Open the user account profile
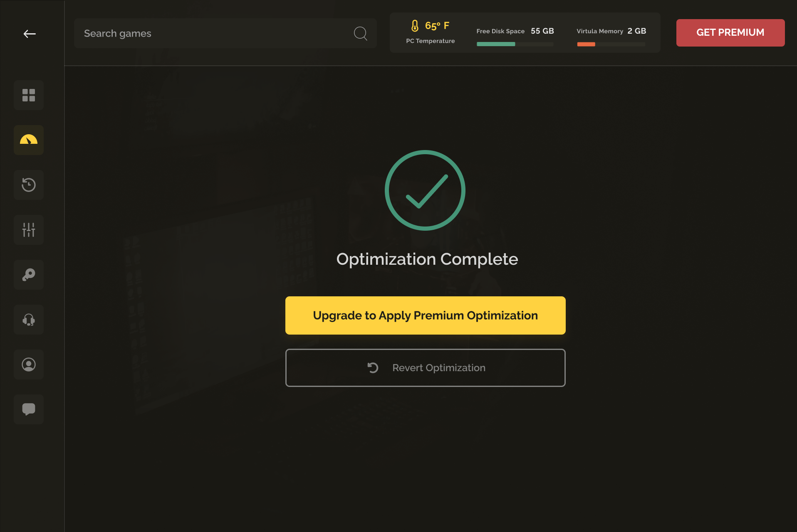797x532 pixels. 28,365
